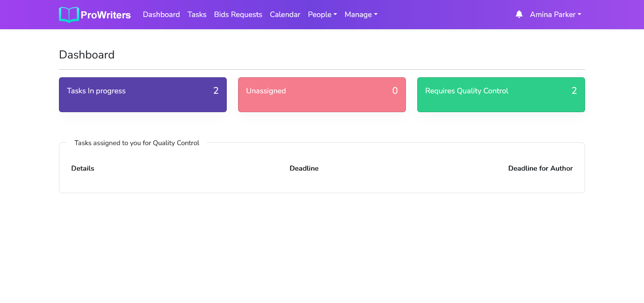Expand the Manage dropdown menu
The width and height of the screenshot is (644, 303).
361,15
